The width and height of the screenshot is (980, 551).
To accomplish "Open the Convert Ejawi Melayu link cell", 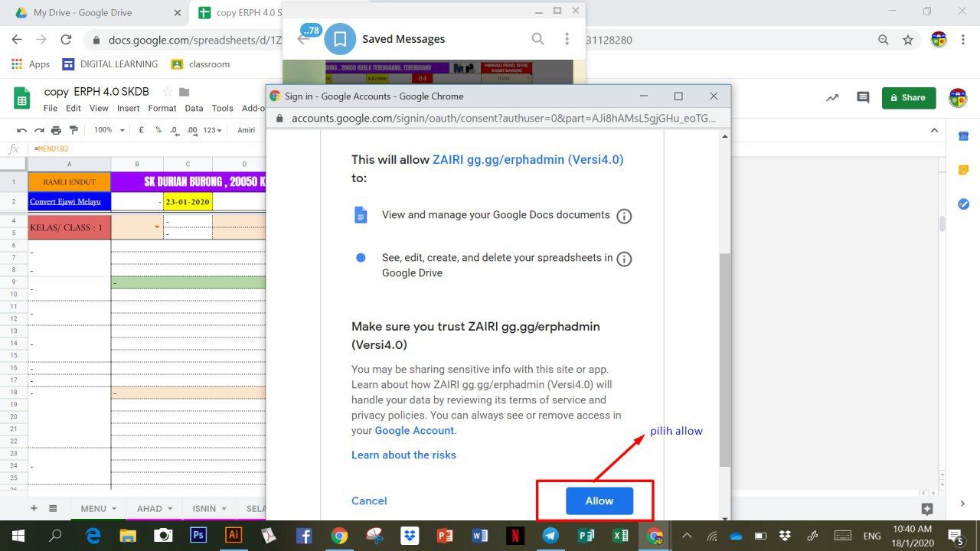I will click(70, 202).
